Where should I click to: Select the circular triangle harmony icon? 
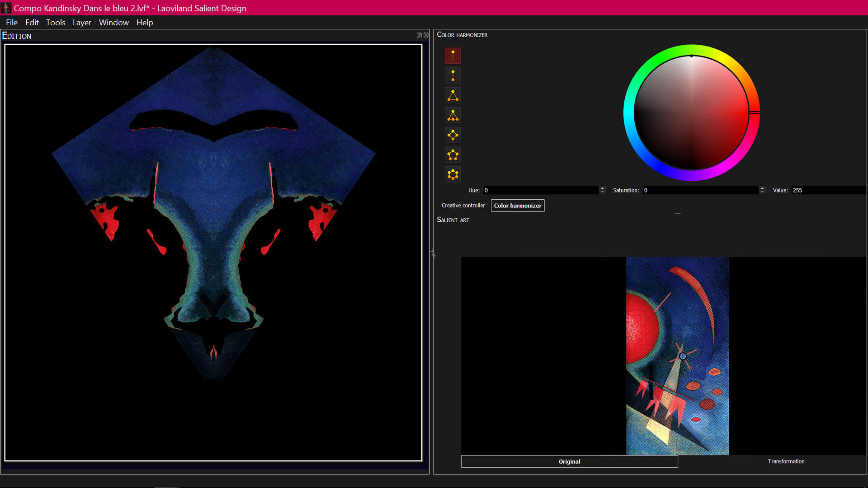pos(453,95)
